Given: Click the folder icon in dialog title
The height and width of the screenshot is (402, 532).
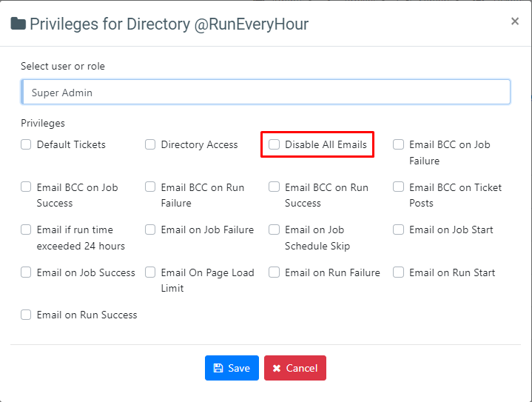Looking at the screenshot, I should coord(18,24).
